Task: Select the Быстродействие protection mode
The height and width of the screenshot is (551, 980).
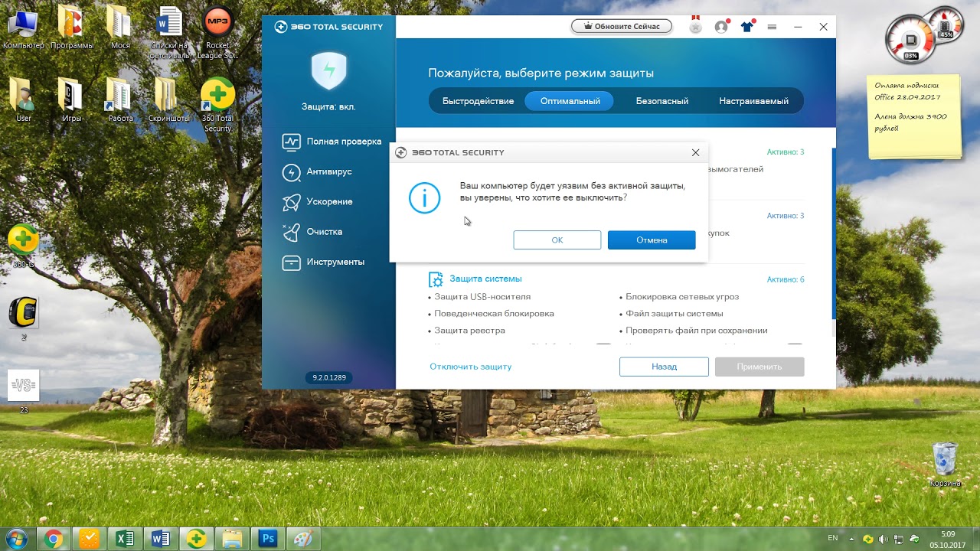Action: [478, 101]
